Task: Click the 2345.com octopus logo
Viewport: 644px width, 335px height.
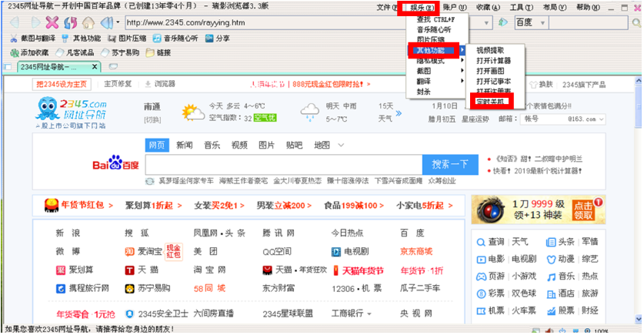Action: click(x=72, y=113)
